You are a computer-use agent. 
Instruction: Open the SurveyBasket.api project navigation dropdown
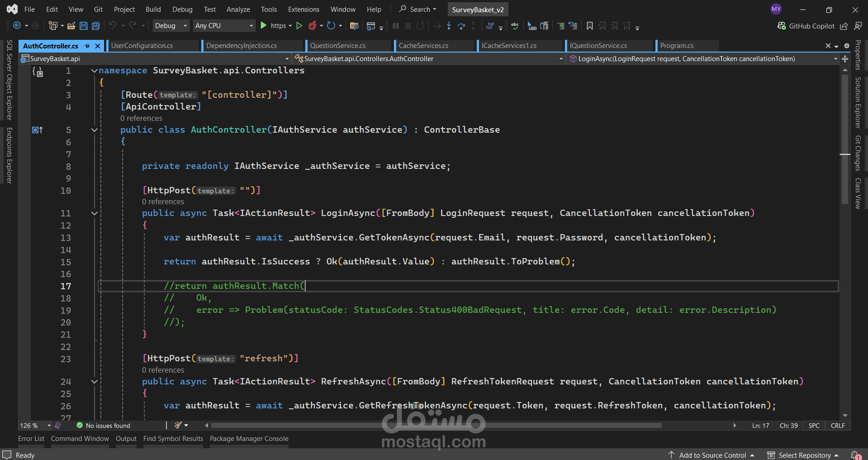(155, 59)
